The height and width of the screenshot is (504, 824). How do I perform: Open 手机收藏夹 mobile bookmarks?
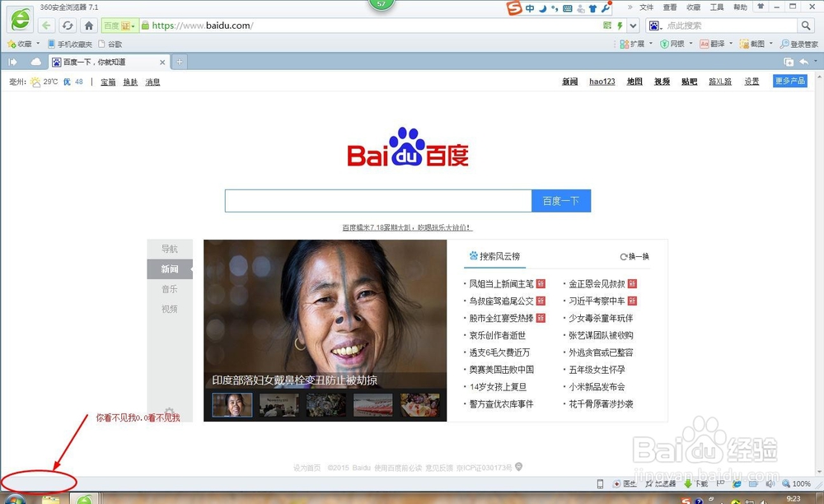(x=70, y=44)
